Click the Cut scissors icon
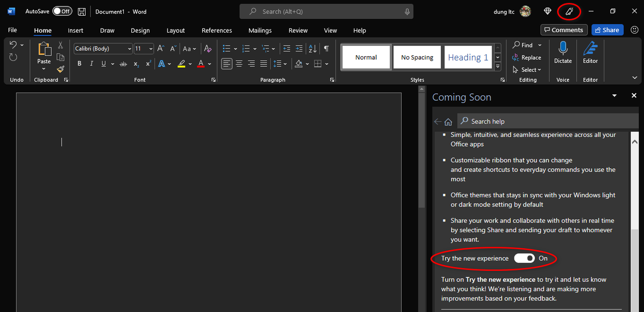 [x=60, y=45]
